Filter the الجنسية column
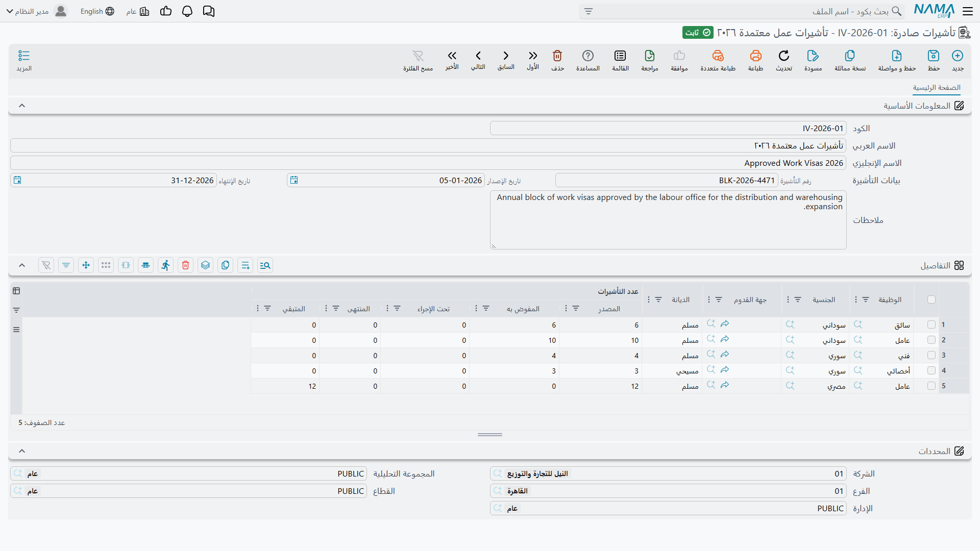This screenshot has height=551, width=980. [798, 300]
